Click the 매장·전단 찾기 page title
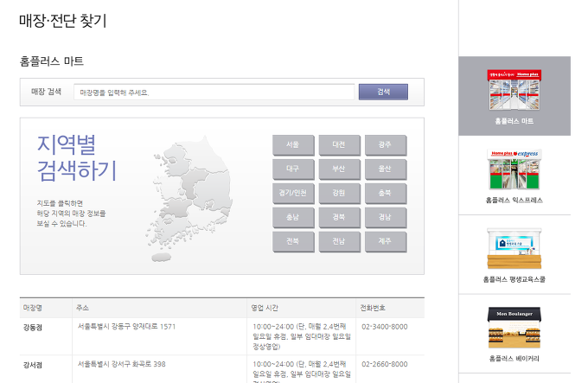 tap(63, 21)
